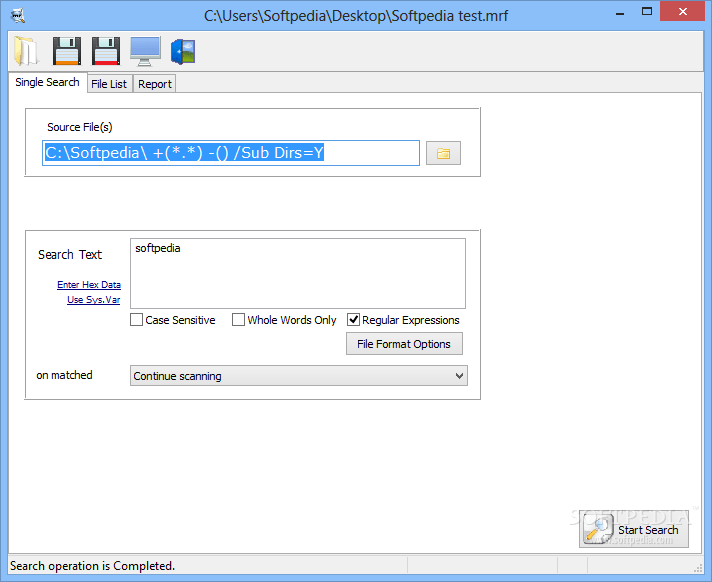Close the application window
Screen dimensions: 712x582
[x=682, y=11]
